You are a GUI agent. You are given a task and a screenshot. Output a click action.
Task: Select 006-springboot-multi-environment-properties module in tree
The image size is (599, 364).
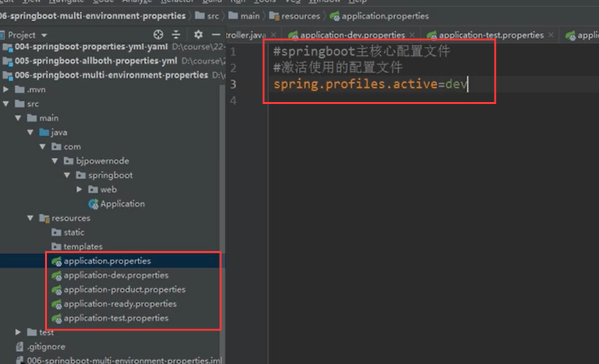[111, 75]
